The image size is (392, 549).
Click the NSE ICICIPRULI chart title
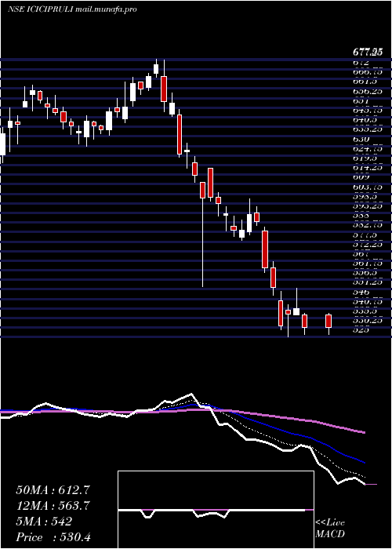point(40,9)
